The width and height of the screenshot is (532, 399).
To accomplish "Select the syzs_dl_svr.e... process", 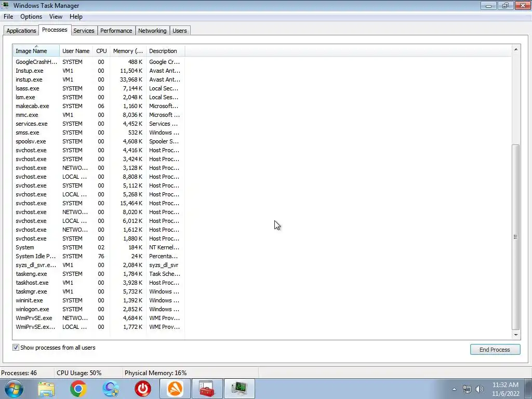I will (99, 265).
